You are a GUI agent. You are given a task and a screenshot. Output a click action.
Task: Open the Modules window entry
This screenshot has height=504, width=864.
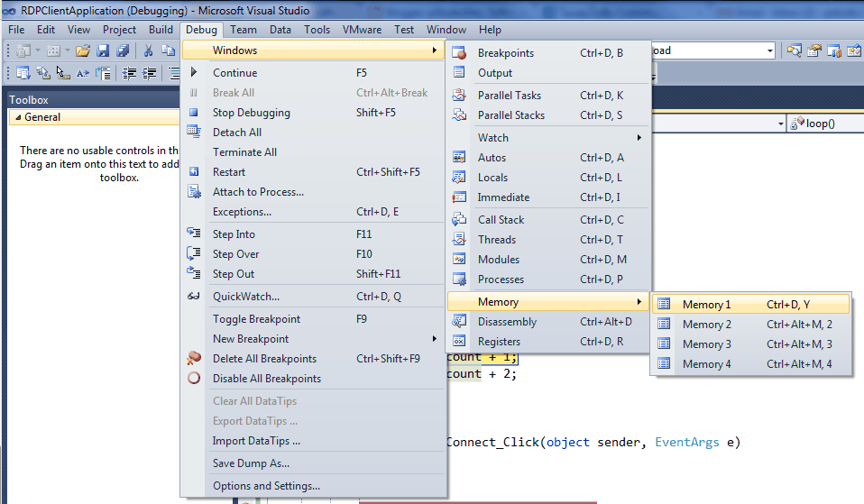pyautogui.click(x=548, y=260)
